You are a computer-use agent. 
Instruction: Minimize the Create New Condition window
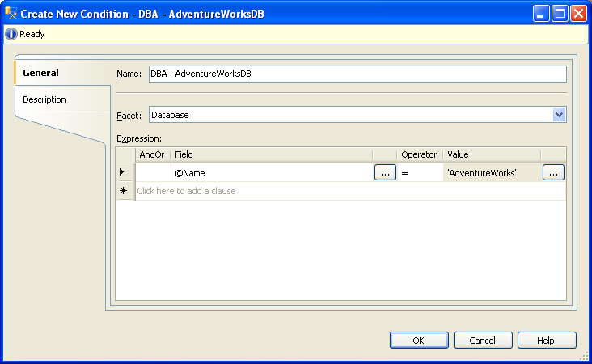(541, 14)
